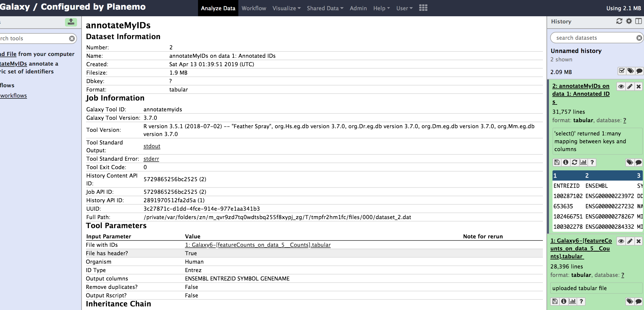644x310 pixels.
Task: Switch to the Analyze Data tab
Action: point(218,8)
